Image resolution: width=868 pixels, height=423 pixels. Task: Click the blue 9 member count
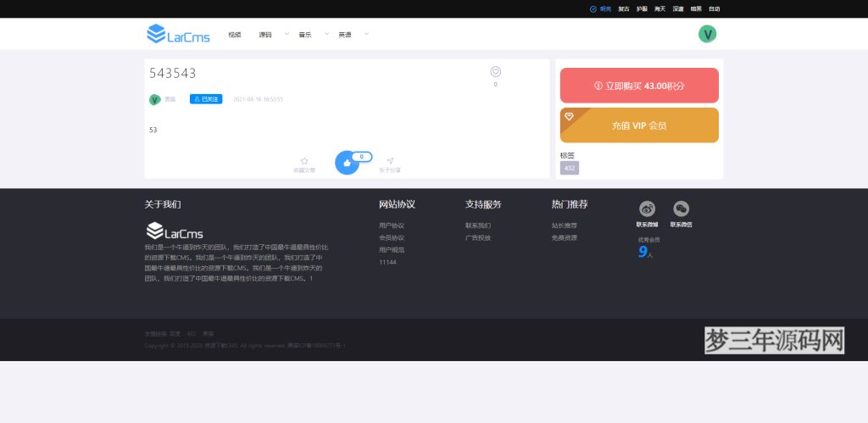643,252
